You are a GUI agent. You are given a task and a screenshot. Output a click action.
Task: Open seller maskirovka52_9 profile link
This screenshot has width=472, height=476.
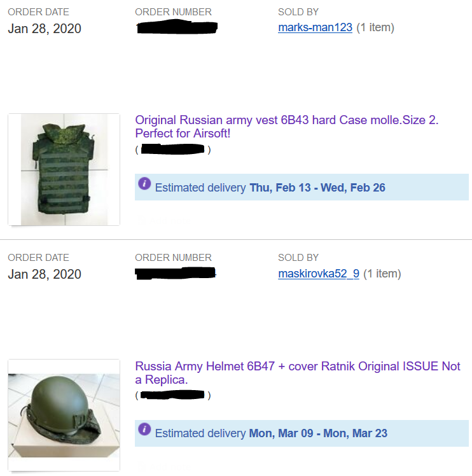tap(319, 274)
